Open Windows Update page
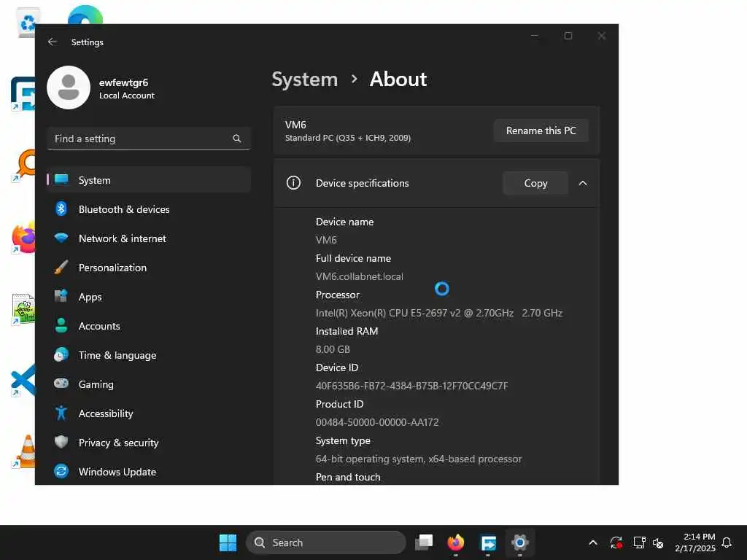This screenshot has width=747, height=560. tap(149, 472)
